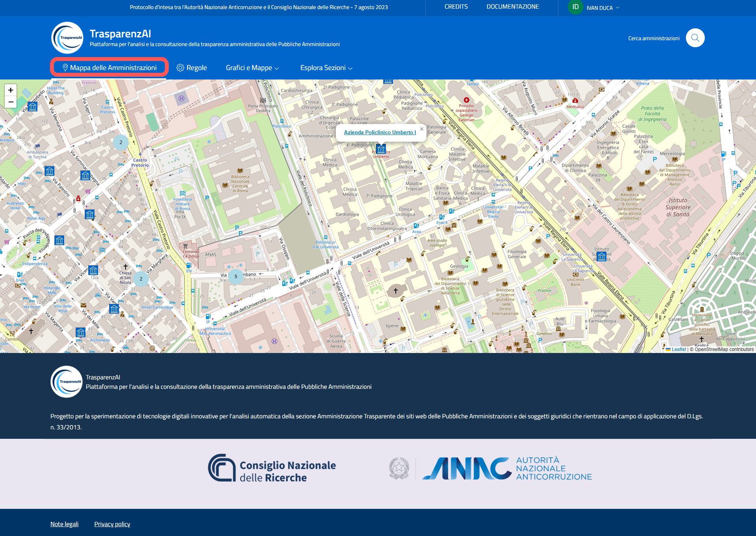This screenshot has height=536, width=756.
Task: Click the Cerca amministrazioni label
Action: click(654, 38)
